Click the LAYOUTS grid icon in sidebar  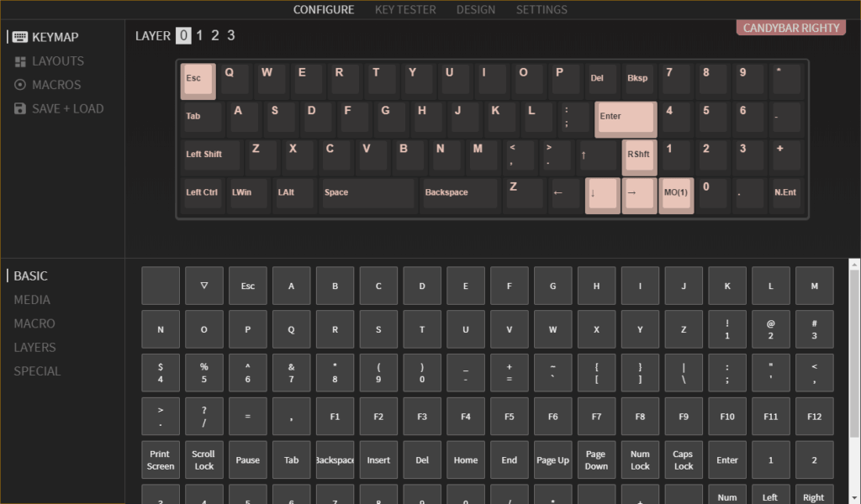point(20,61)
